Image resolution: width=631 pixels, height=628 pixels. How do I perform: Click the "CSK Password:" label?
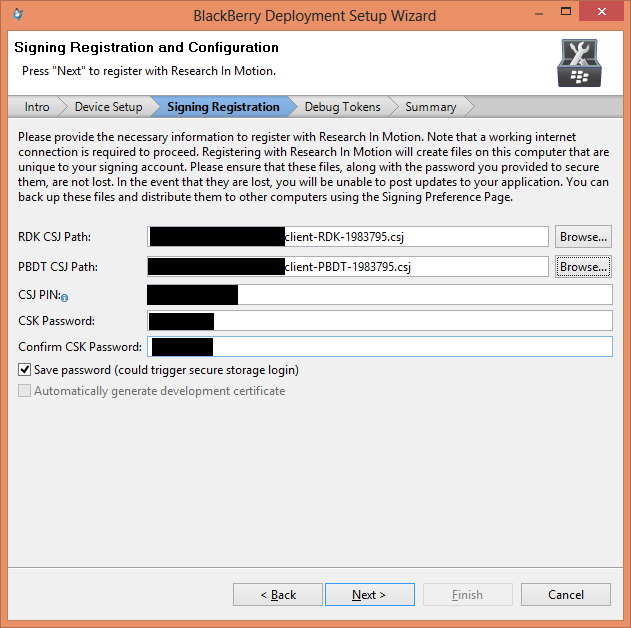click(56, 321)
